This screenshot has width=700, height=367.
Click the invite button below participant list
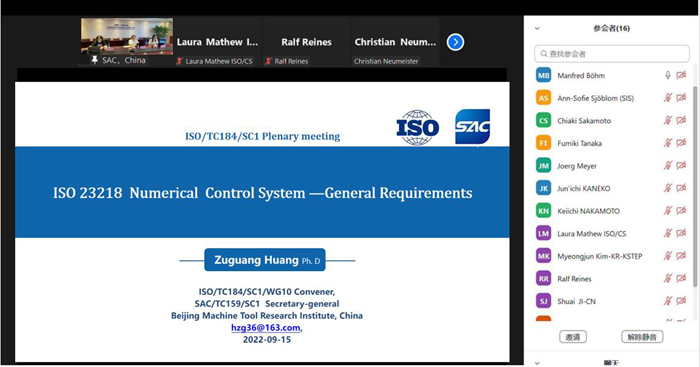[573, 337]
